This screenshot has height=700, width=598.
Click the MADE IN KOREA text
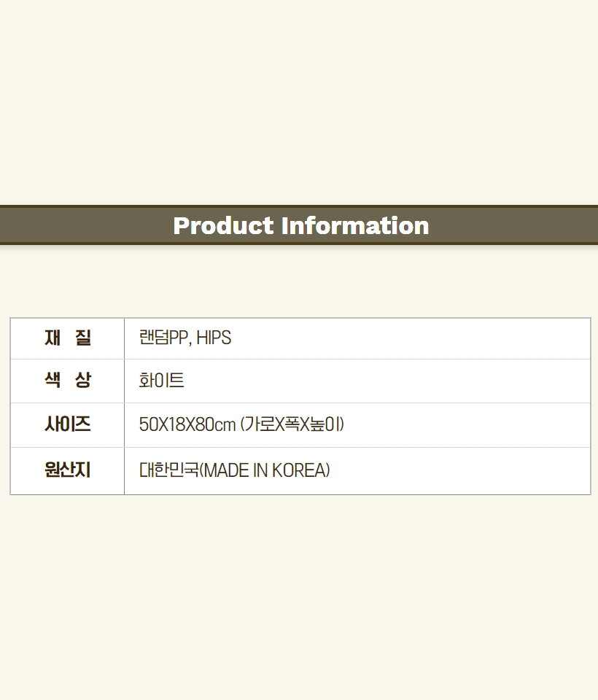pyautogui.click(x=265, y=470)
